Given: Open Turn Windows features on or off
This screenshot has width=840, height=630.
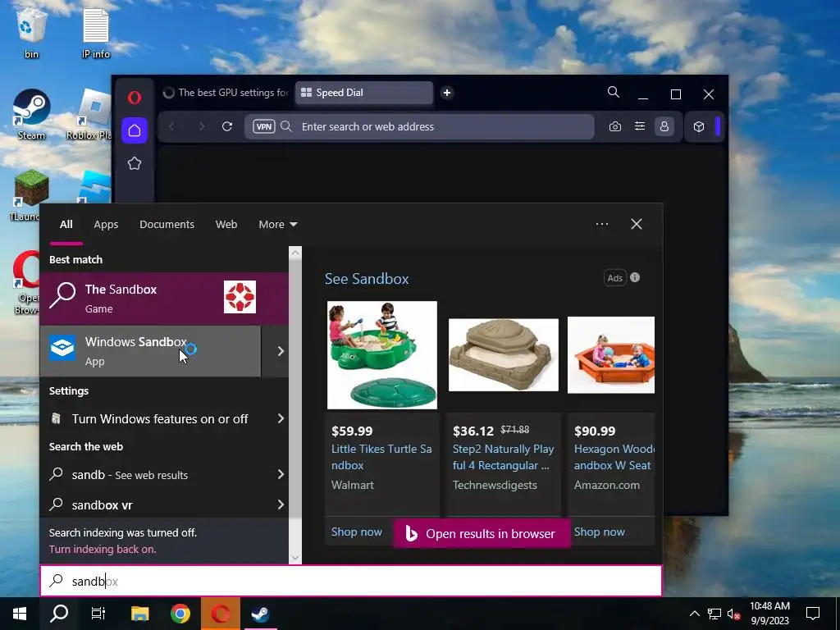Looking at the screenshot, I should [x=160, y=419].
